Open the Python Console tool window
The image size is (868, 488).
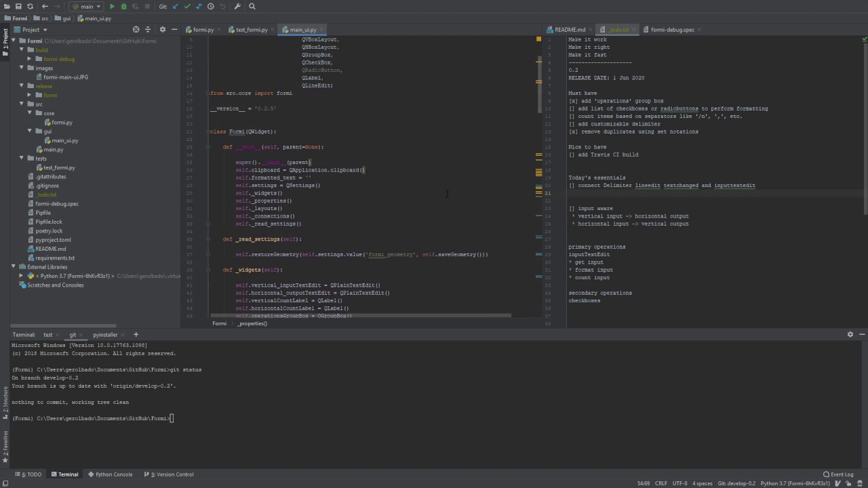110,474
